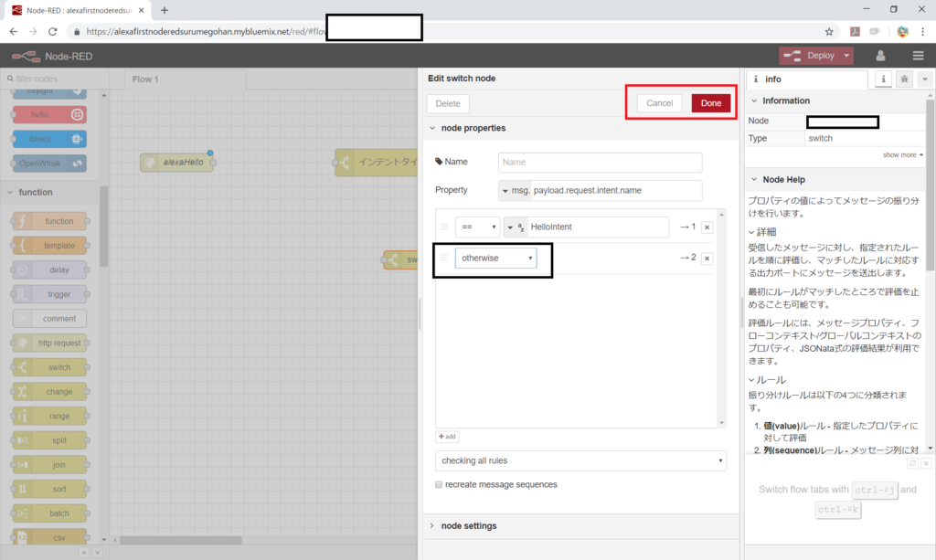Image resolution: width=936 pixels, height=560 pixels.
Task: Grab the drag handle of HelloIntent rule
Action: pyautogui.click(x=443, y=227)
